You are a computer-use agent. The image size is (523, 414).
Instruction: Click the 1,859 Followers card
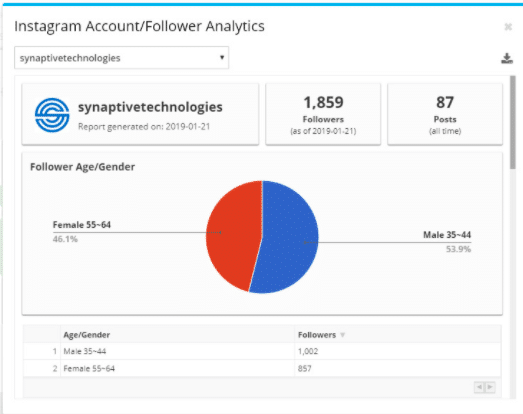point(323,114)
